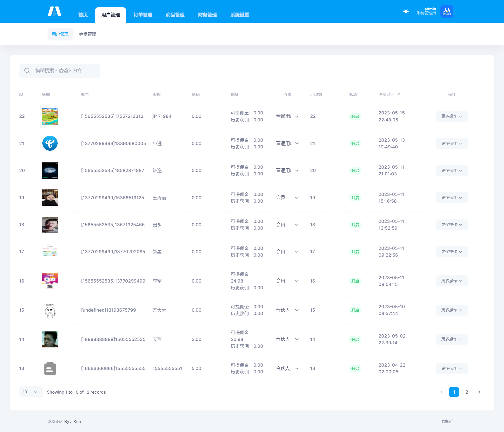Open page size dropdown showing 10
Viewport: 504px width, 432px height.
pos(30,392)
